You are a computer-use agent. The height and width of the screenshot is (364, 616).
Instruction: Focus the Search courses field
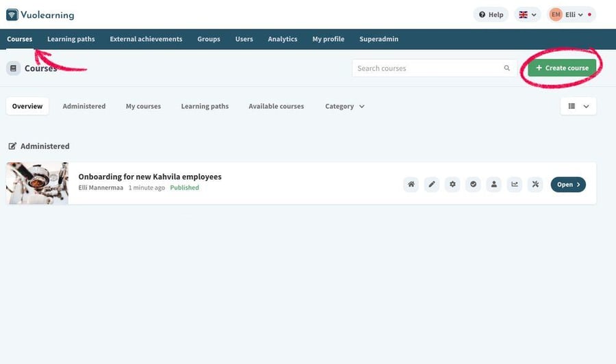pyautogui.click(x=435, y=68)
